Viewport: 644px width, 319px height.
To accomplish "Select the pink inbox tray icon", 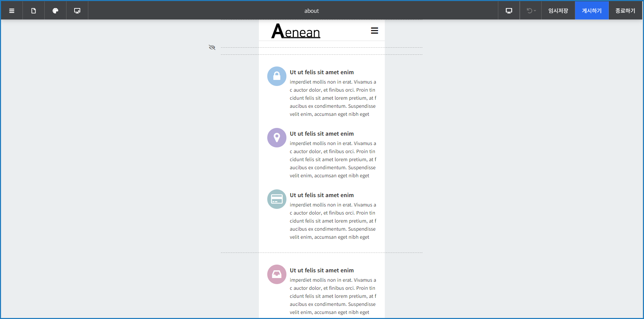I will (277, 274).
